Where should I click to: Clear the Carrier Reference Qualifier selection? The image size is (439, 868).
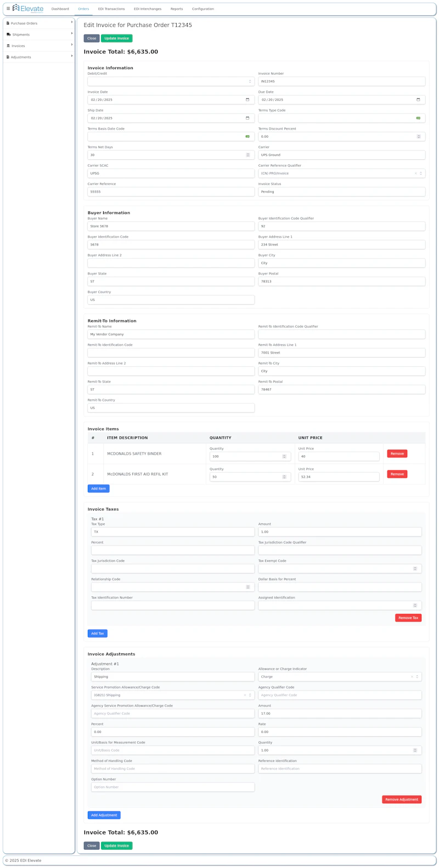click(415, 173)
